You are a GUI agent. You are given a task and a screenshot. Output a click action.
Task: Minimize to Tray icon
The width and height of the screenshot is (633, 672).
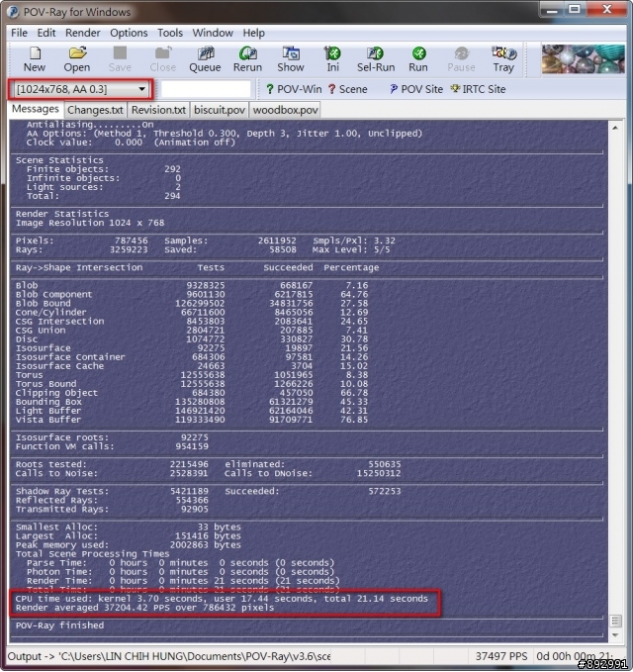(x=503, y=59)
